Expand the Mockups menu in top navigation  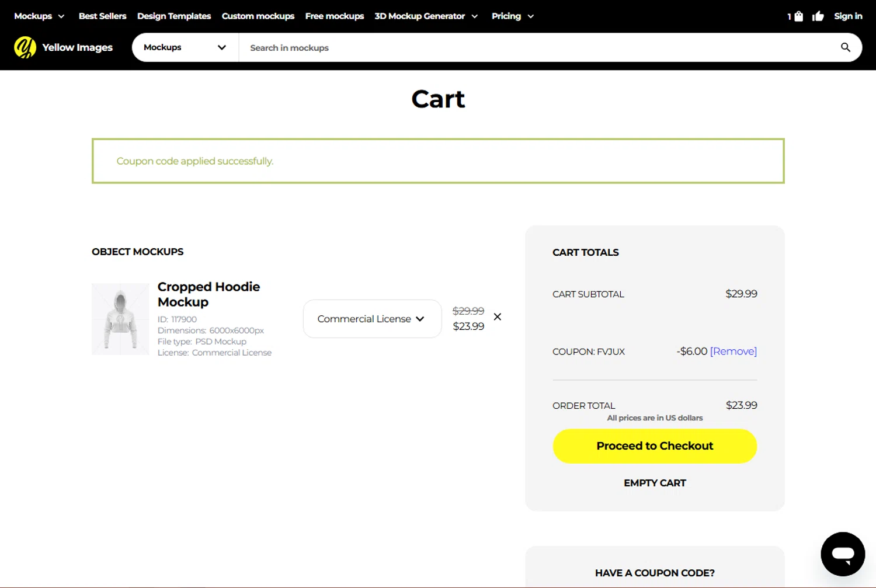[39, 16]
